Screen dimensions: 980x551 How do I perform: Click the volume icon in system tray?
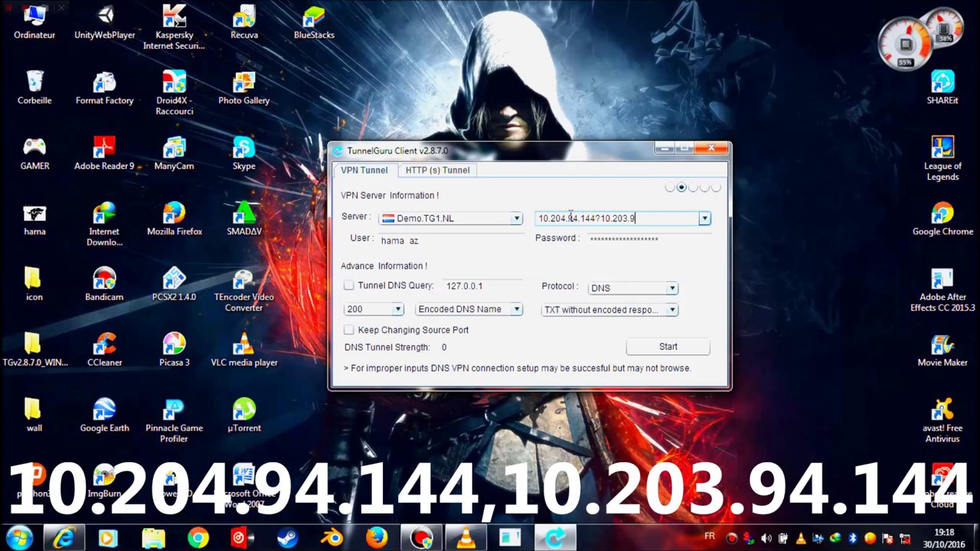click(x=766, y=539)
